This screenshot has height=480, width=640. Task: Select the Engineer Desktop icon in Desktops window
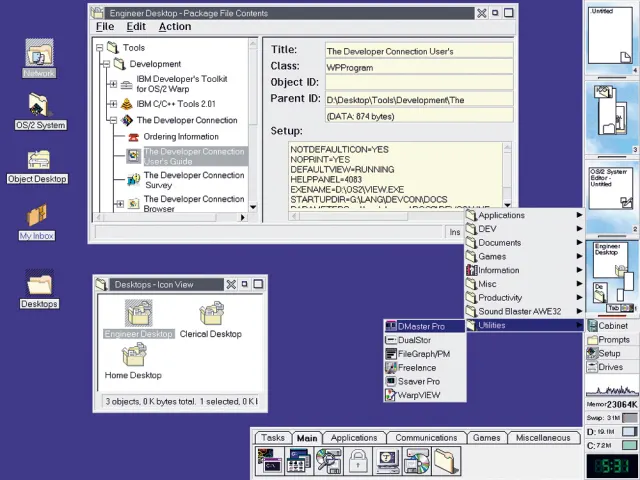pos(139,313)
